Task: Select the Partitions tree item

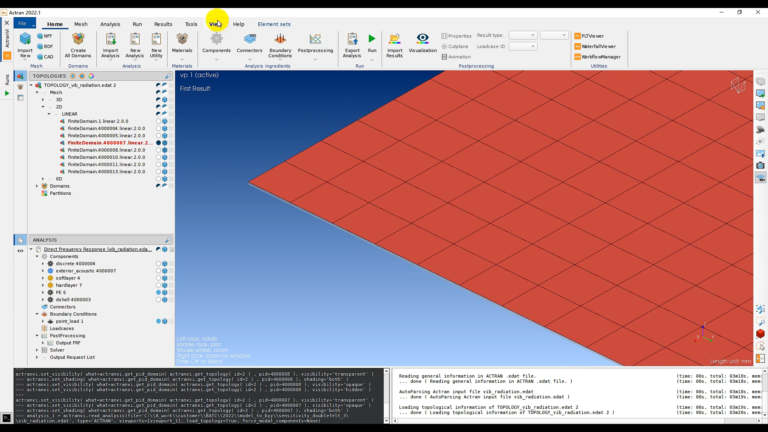Action: click(x=60, y=193)
